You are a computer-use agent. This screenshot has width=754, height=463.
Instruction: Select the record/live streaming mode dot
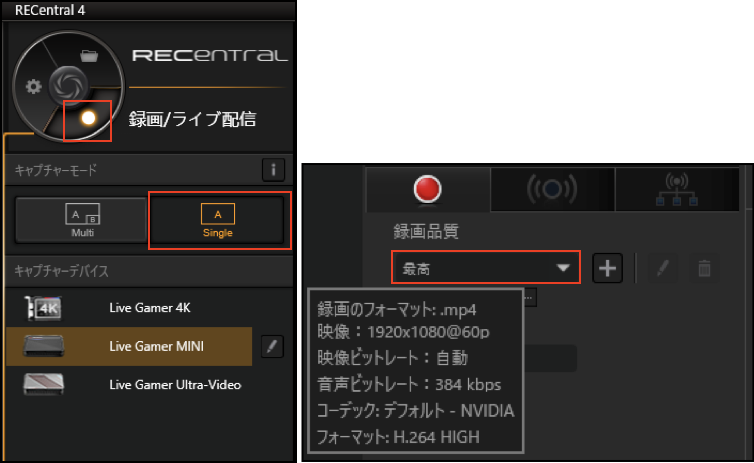[88, 118]
